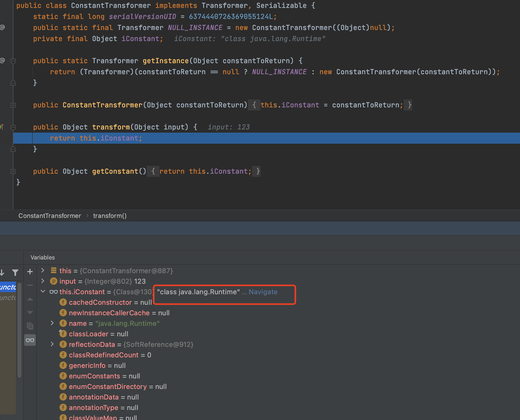Click the getConstant method name
This screenshot has height=420, width=520.
[x=115, y=171]
